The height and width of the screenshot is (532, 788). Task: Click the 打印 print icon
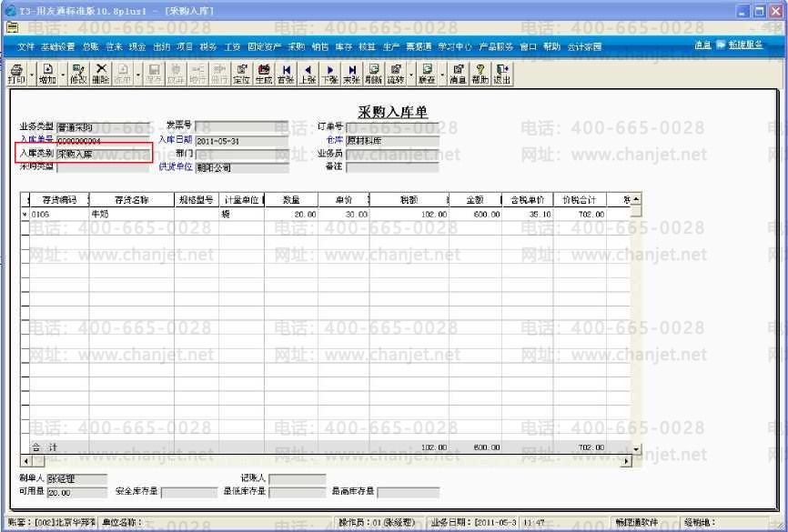pyautogui.click(x=16, y=74)
